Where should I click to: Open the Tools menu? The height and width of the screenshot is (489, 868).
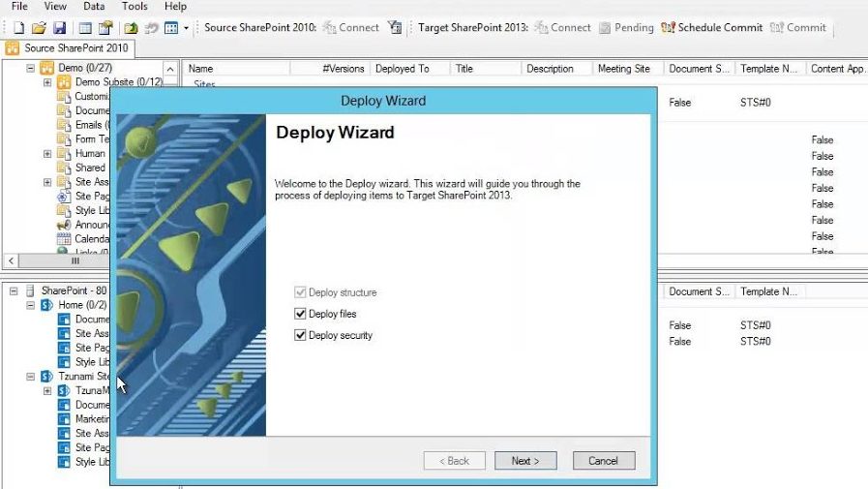(x=135, y=6)
